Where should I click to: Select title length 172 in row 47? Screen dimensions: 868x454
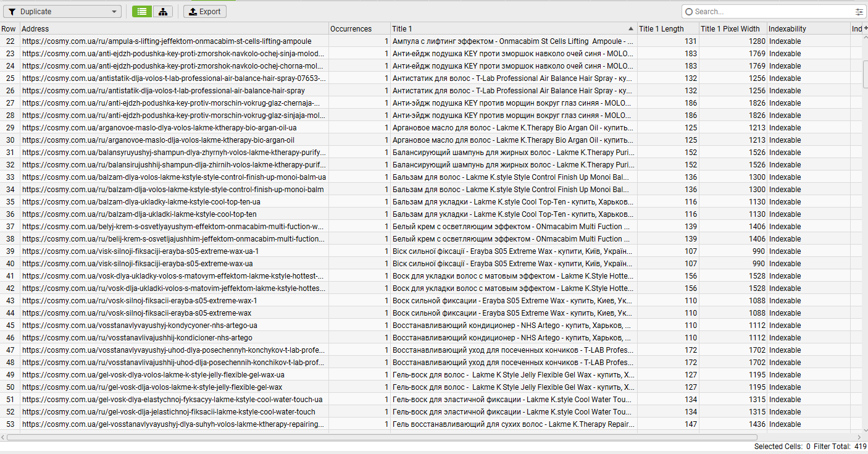point(668,350)
